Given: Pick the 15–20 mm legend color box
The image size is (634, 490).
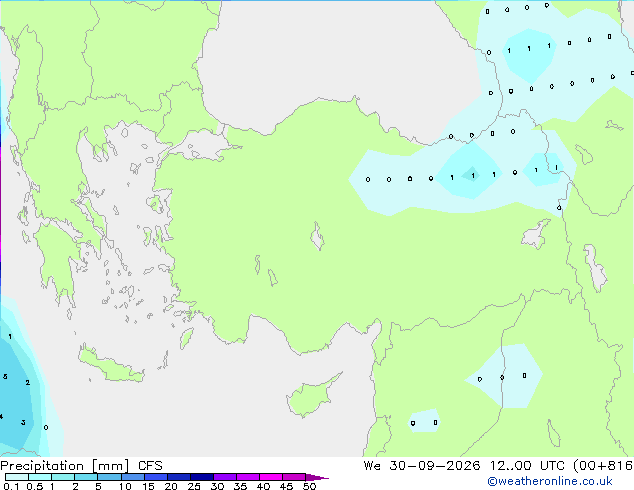Looking at the screenshot, I should [156, 477].
